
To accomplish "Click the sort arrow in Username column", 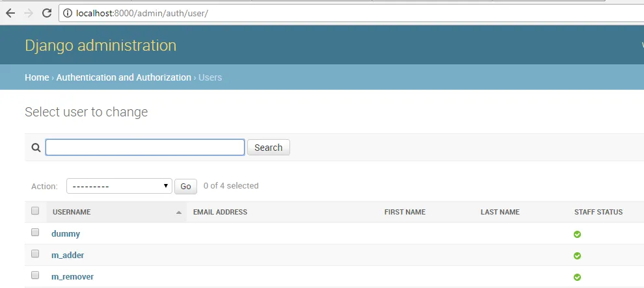I will click(x=179, y=213).
